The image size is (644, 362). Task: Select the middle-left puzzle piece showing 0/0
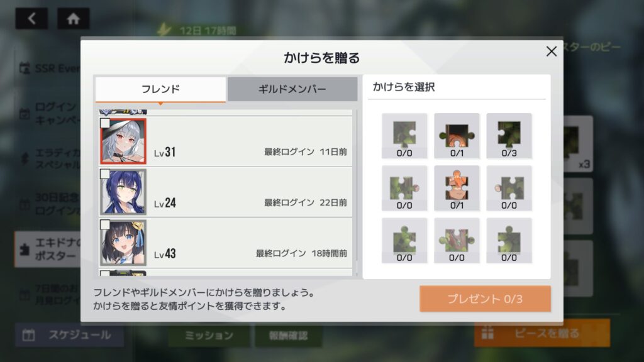404,189
